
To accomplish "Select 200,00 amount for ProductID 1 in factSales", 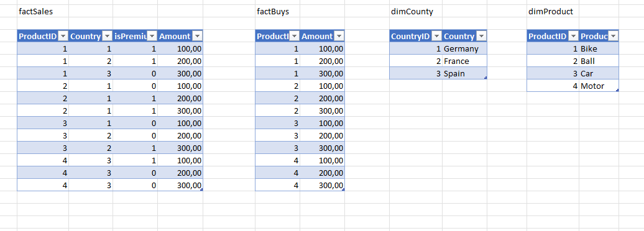I will pyautogui.click(x=180, y=61).
